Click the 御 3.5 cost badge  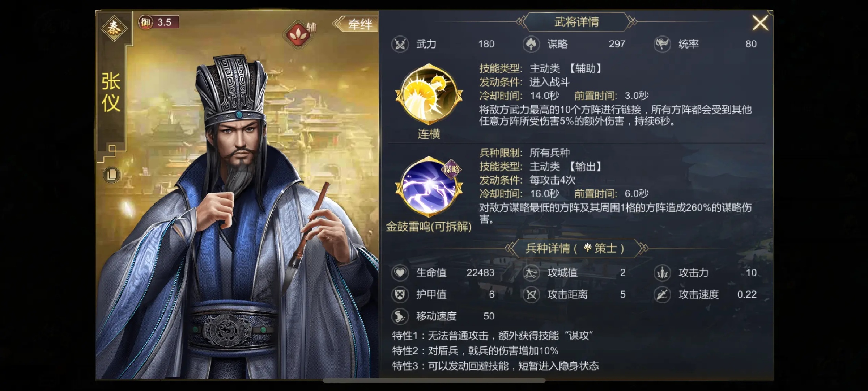coord(158,22)
